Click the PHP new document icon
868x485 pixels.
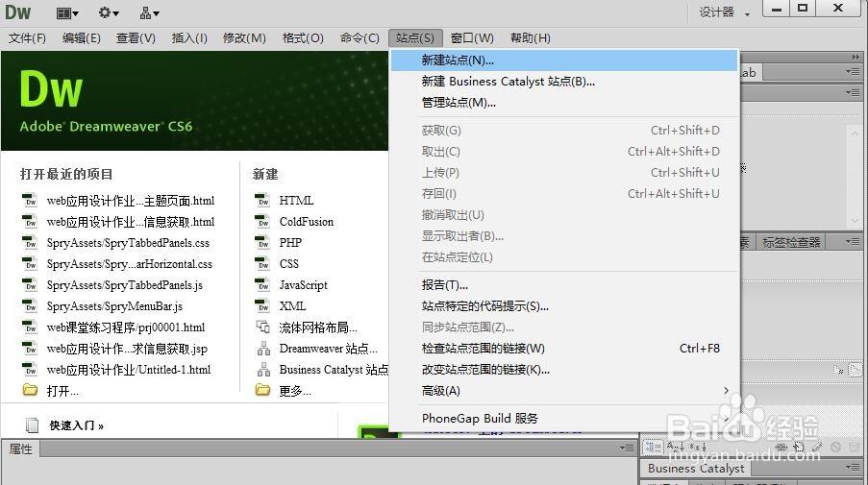(x=262, y=243)
